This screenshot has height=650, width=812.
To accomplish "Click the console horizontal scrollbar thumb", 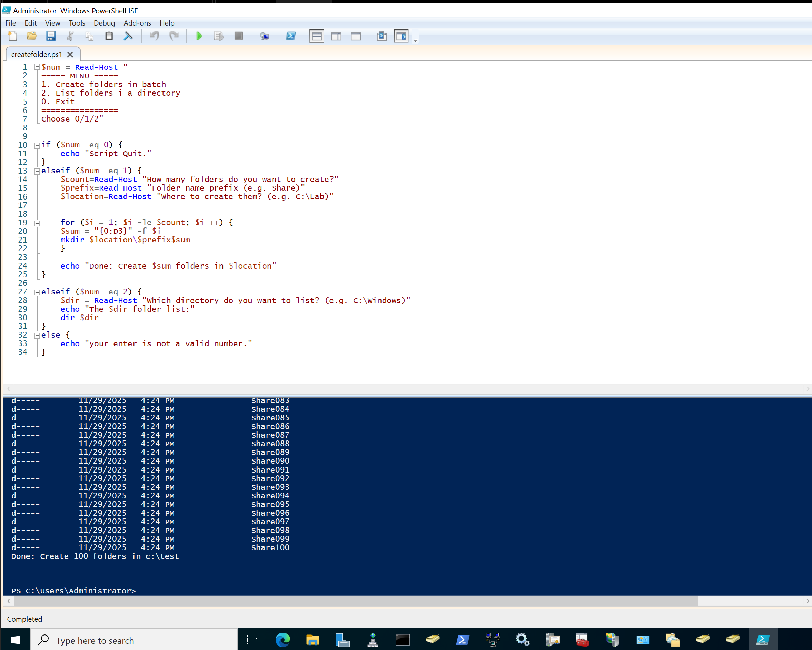I will click(x=356, y=601).
